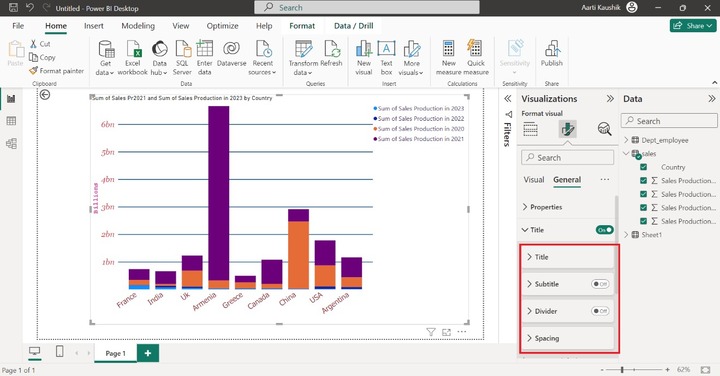Switch to the Modeling ribbon tab
The image size is (720, 376).
[x=138, y=26]
